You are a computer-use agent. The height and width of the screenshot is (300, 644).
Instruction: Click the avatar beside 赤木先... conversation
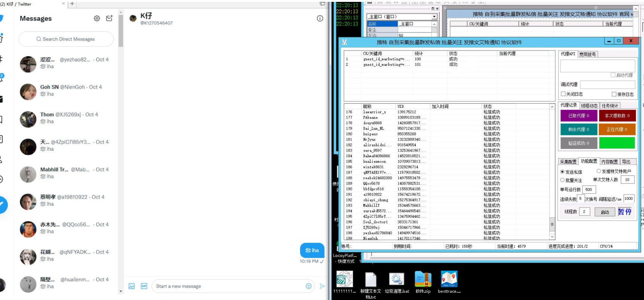(x=28, y=229)
